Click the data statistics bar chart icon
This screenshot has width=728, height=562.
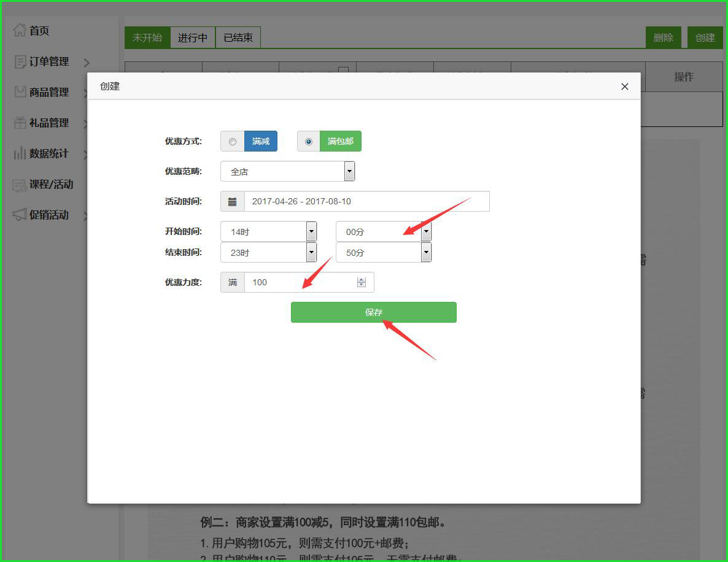(20, 153)
